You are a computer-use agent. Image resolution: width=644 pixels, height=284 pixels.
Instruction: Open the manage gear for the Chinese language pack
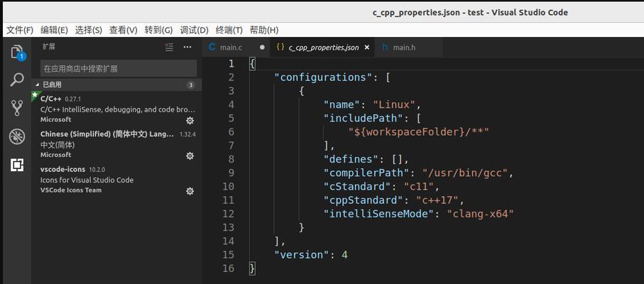point(190,156)
